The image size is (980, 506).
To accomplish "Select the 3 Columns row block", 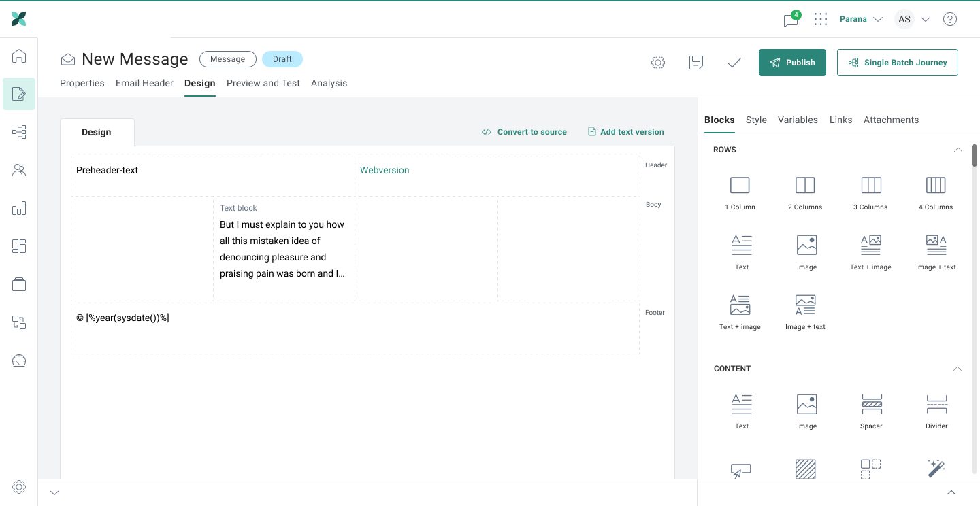I will tap(870, 193).
